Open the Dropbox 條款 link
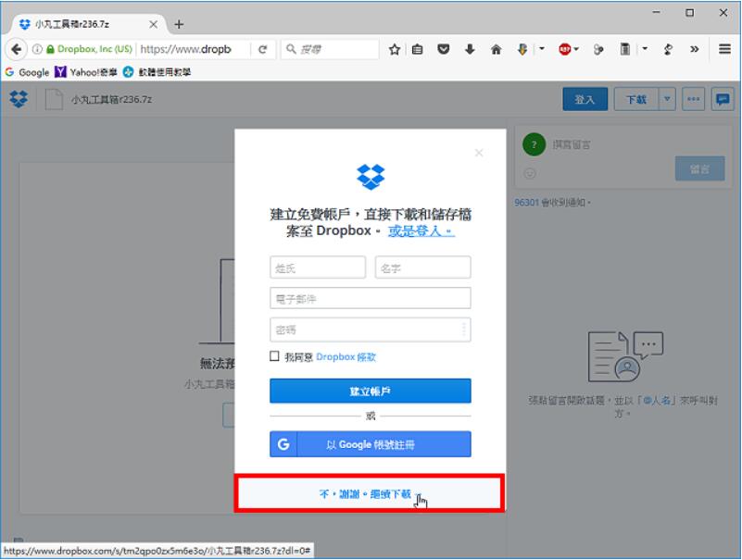 (x=346, y=356)
